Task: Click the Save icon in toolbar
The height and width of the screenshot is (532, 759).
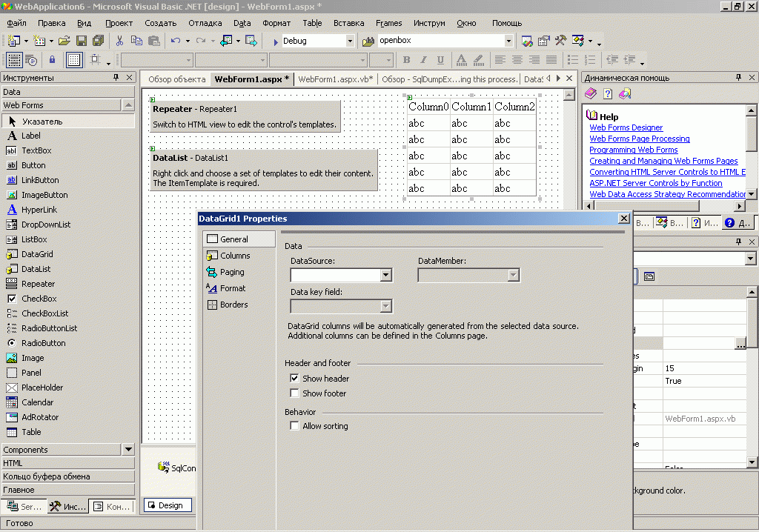Action: coord(82,41)
